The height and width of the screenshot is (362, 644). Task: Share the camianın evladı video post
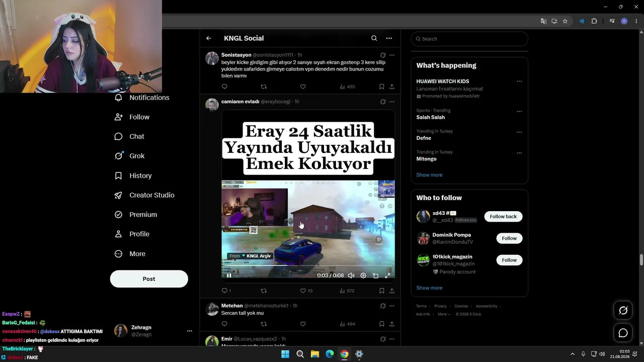pyautogui.click(x=392, y=291)
